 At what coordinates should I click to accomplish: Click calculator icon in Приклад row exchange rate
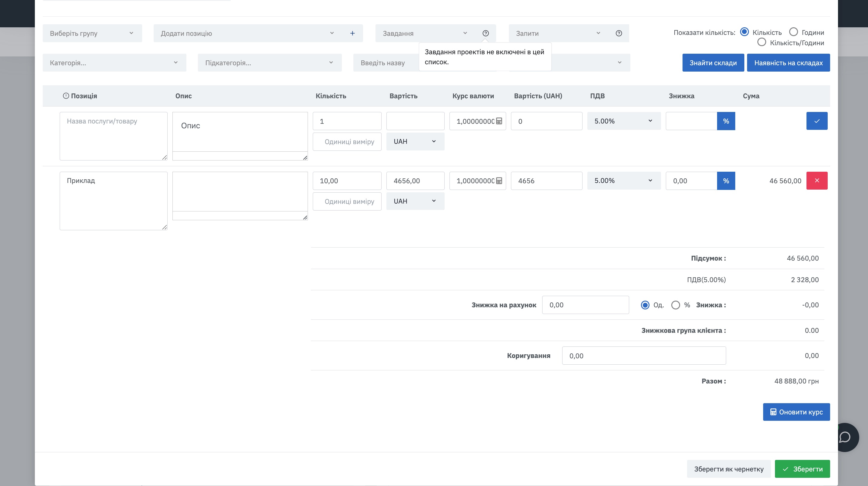[499, 181]
